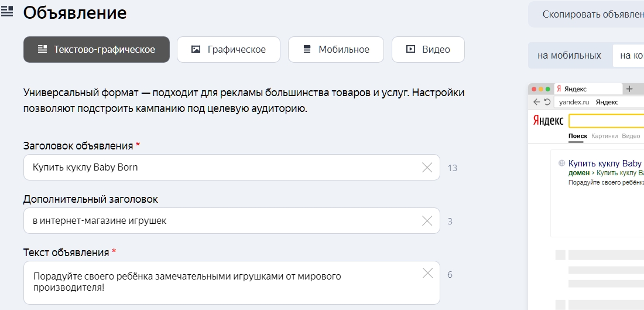644x310 pixels.
Task: Select the Поиск tab in preview
Action: tap(578, 136)
